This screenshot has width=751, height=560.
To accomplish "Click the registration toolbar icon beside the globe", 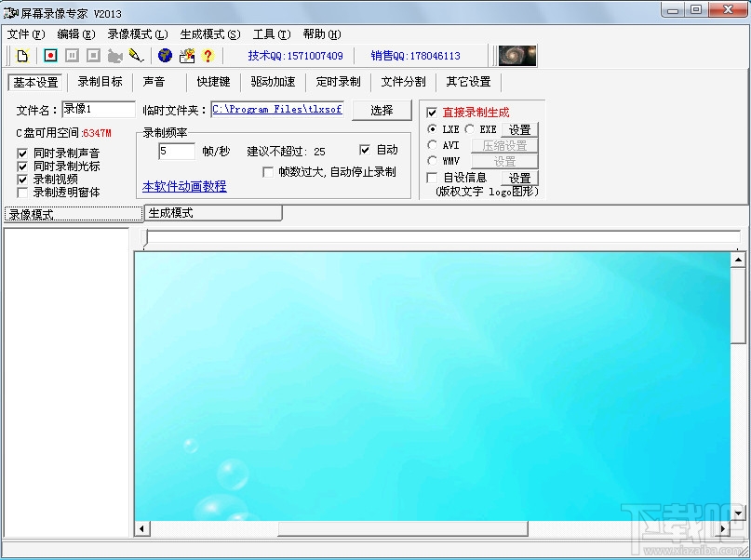I will tap(187, 56).
